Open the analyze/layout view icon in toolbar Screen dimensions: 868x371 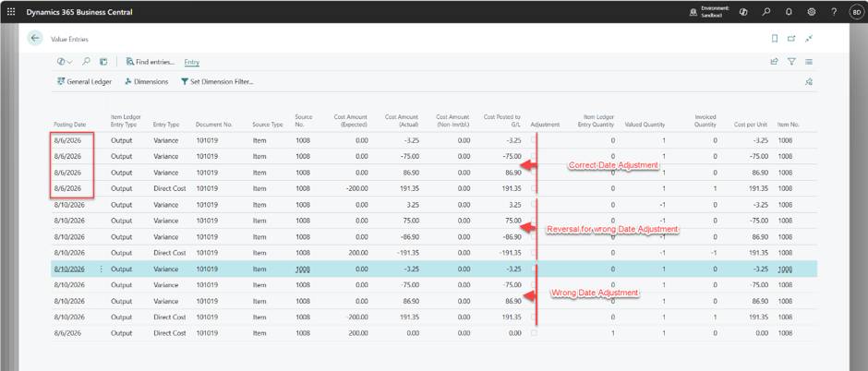103,62
